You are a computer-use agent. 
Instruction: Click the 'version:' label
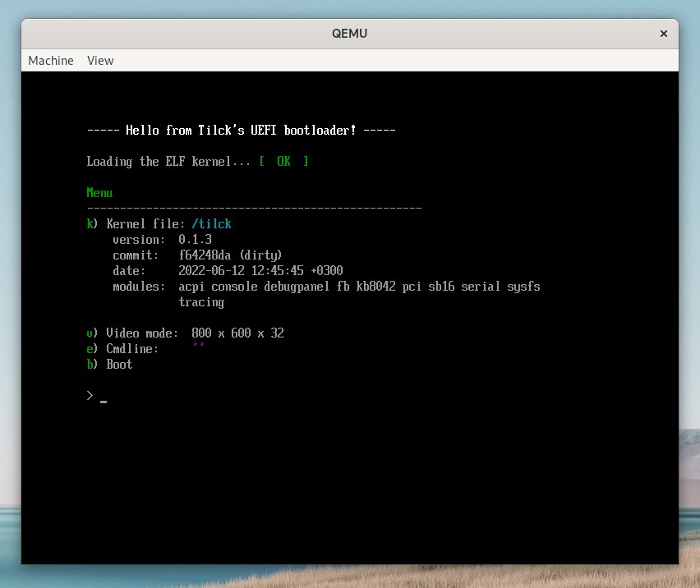point(139,239)
